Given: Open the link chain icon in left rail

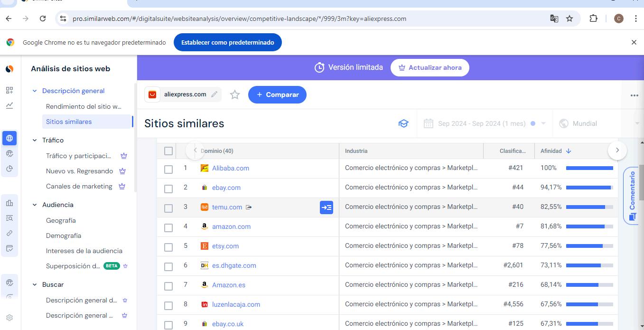Looking at the screenshot, I should (x=9, y=233).
